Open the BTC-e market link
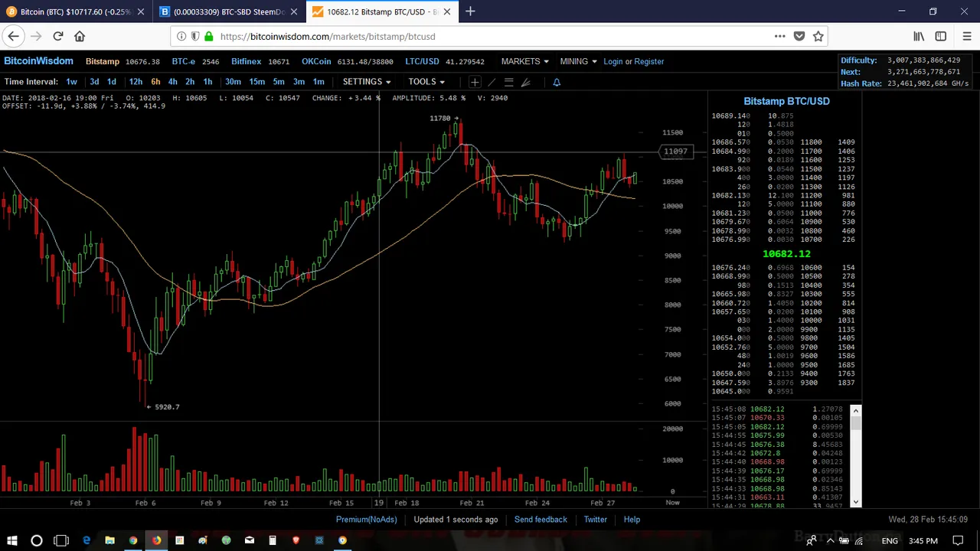 click(x=184, y=61)
